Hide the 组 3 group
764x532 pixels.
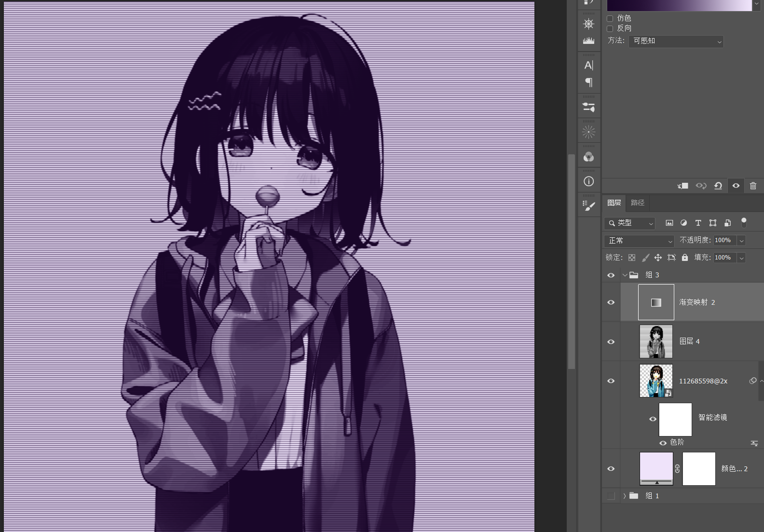611,275
